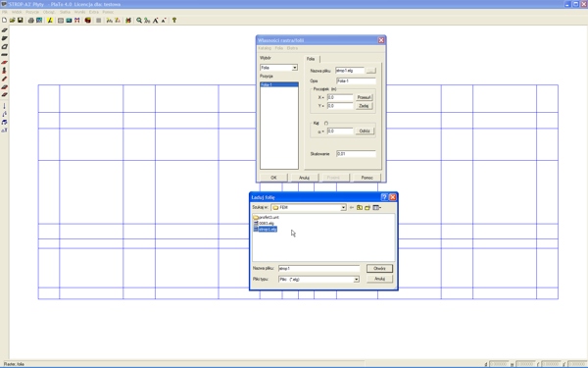Click the question mark help toolbar icon
The width and height of the screenshot is (588, 368).
coord(174,21)
